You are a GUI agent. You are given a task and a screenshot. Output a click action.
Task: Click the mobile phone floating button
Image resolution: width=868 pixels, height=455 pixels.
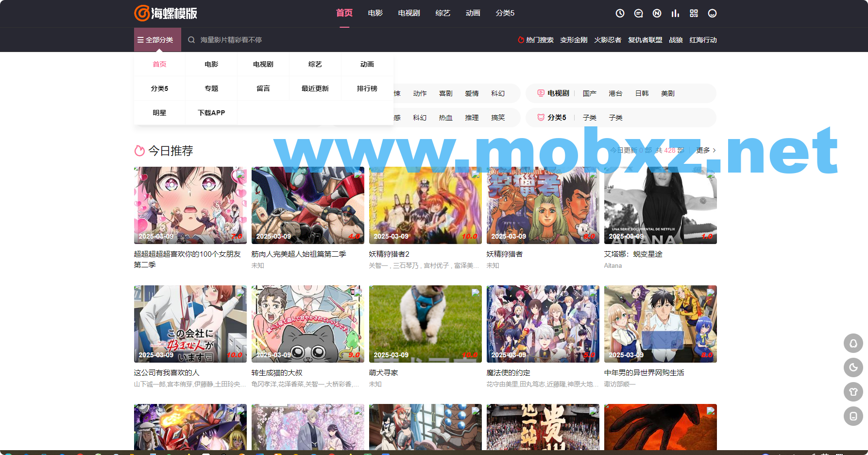(853, 416)
